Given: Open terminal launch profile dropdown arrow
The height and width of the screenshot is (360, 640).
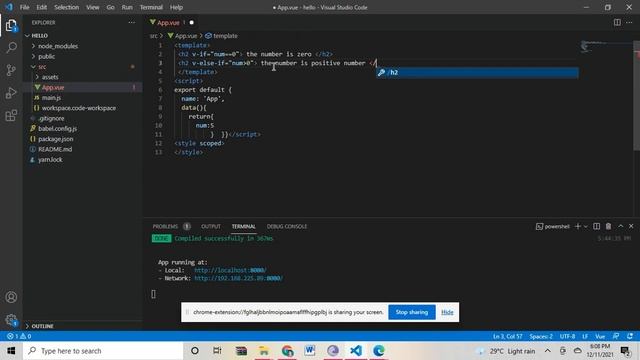Looking at the screenshot, I should (586, 226).
